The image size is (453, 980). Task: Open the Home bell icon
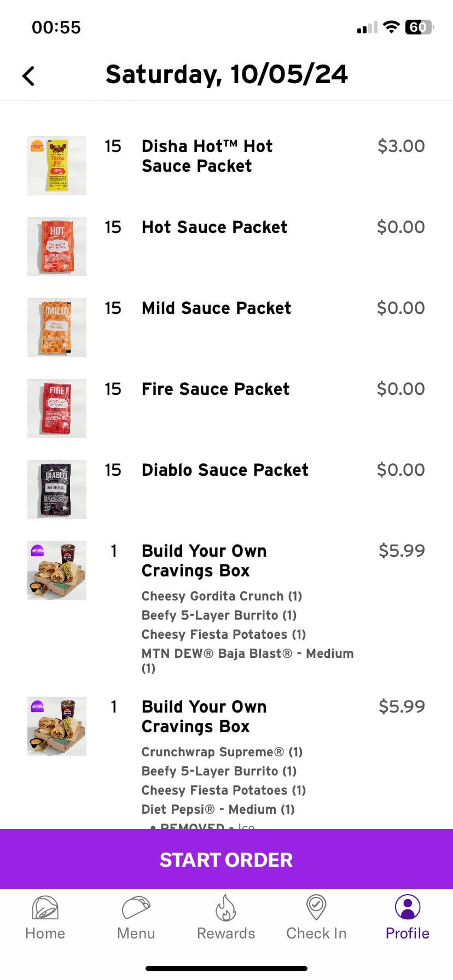[x=45, y=908]
